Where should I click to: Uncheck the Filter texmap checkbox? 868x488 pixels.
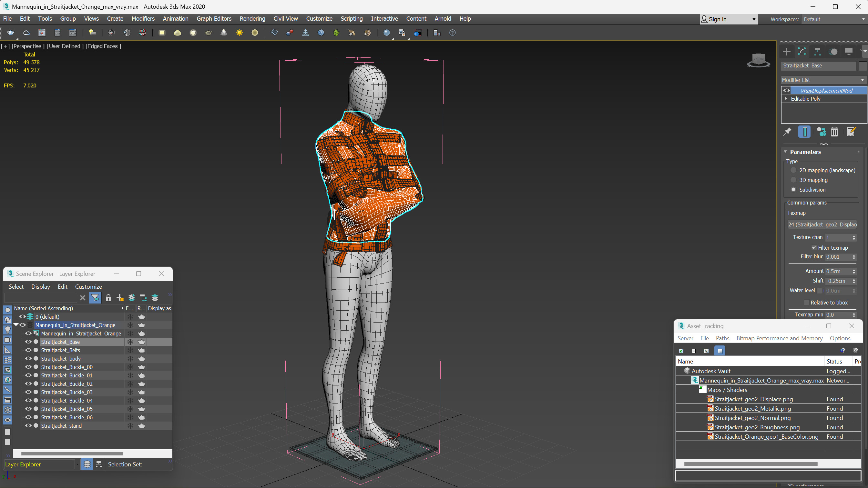pyautogui.click(x=814, y=247)
